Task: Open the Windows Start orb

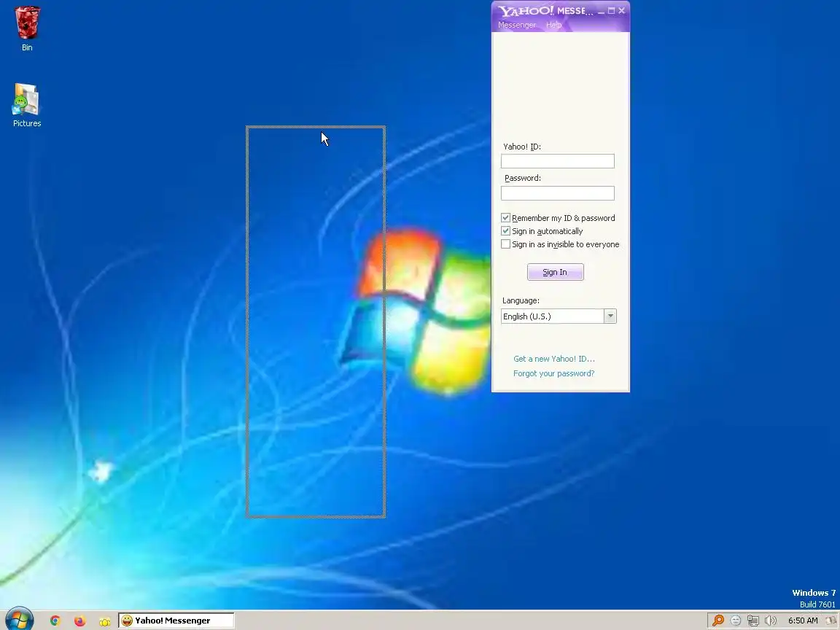Action: 20,619
